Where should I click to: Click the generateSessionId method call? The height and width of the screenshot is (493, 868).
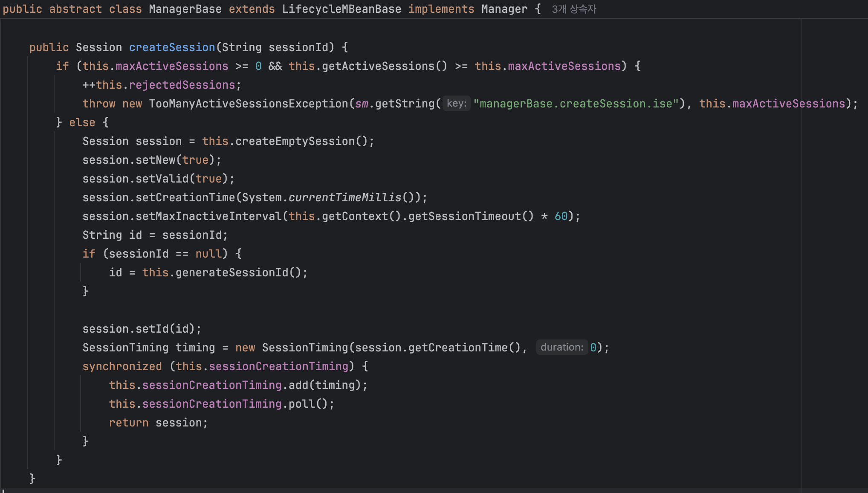tap(231, 273)
